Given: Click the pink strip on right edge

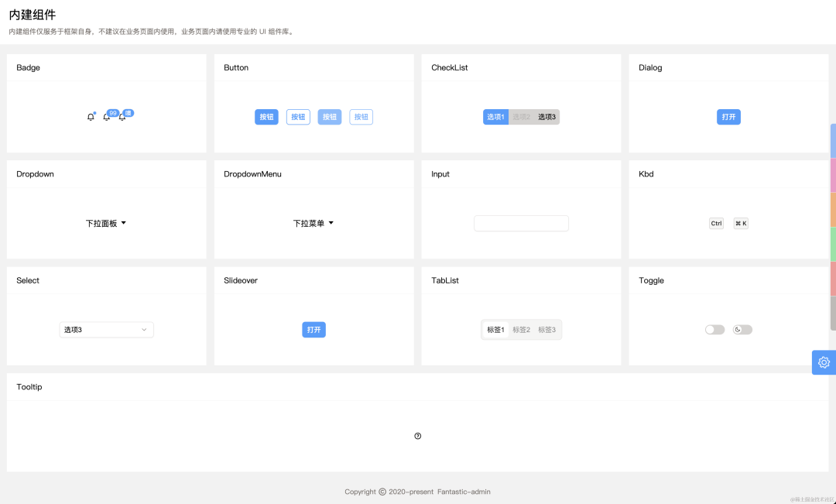Looking at the screenshot, I should [834, 176].
